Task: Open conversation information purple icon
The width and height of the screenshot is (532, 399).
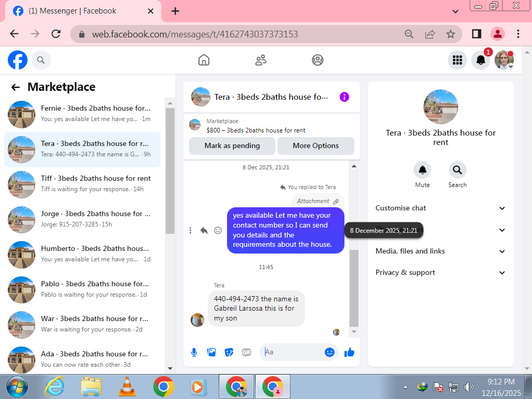Action: click(344, 97)
